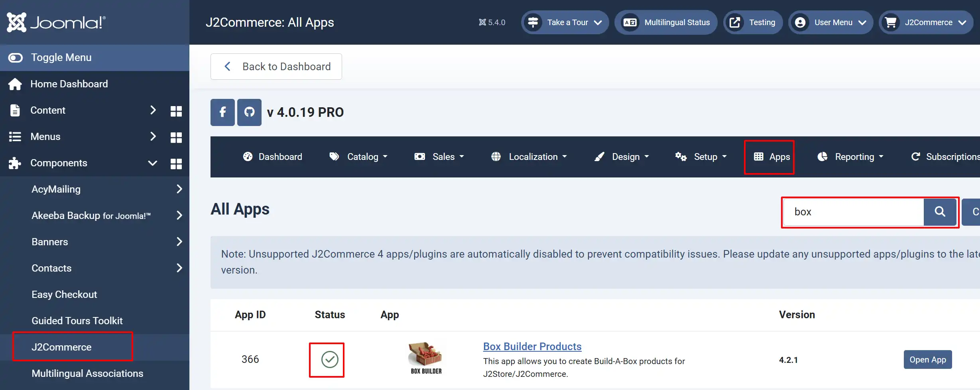The height and width of the screenshot is (390, 980).
Task: Open the Localization navigation menu
Action: 529,157
